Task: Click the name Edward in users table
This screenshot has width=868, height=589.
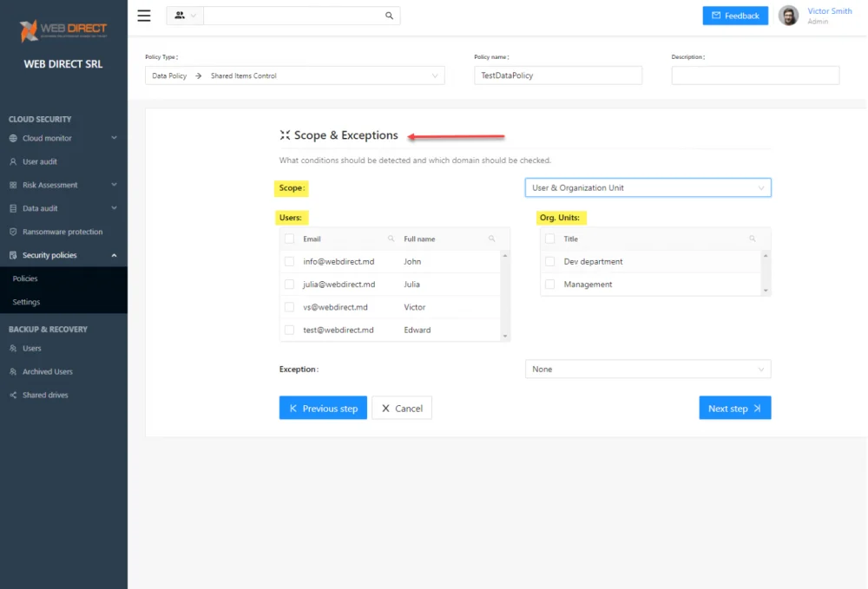Action: [417, 330]
